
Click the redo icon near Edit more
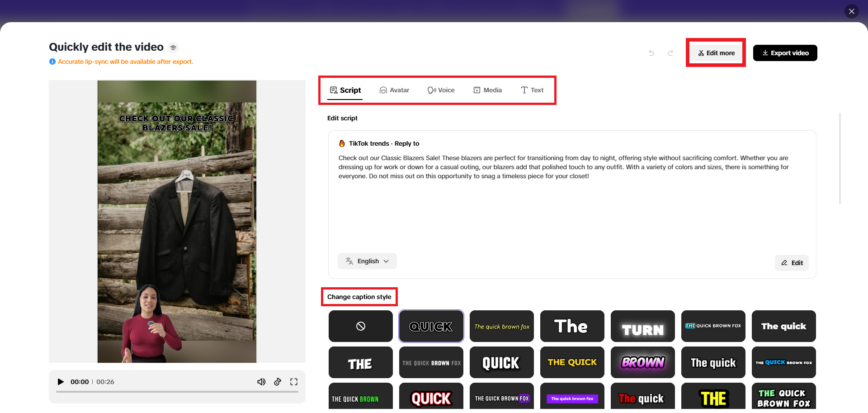click(x=670, y=53)
